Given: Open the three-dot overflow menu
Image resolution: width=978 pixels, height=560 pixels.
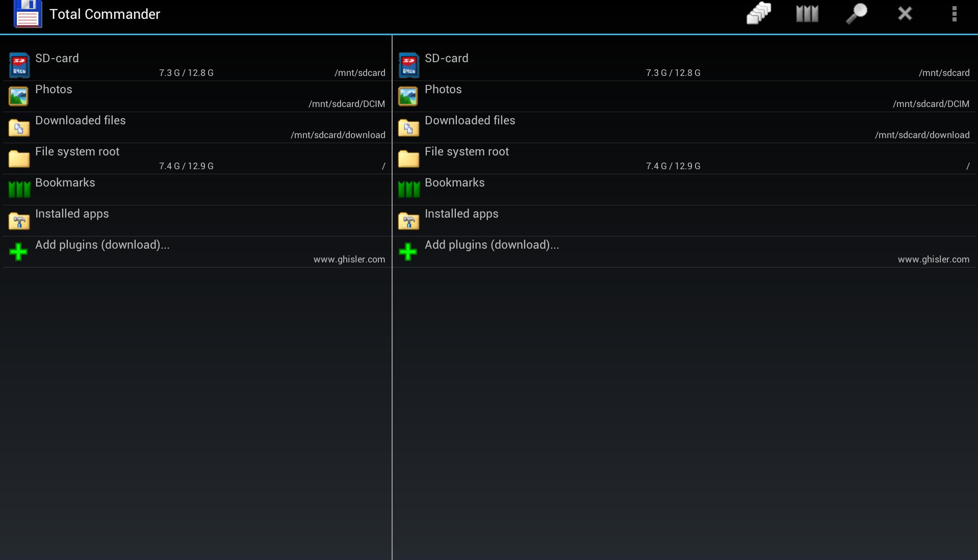Looking at the screenshot, I should click(954, 14).
